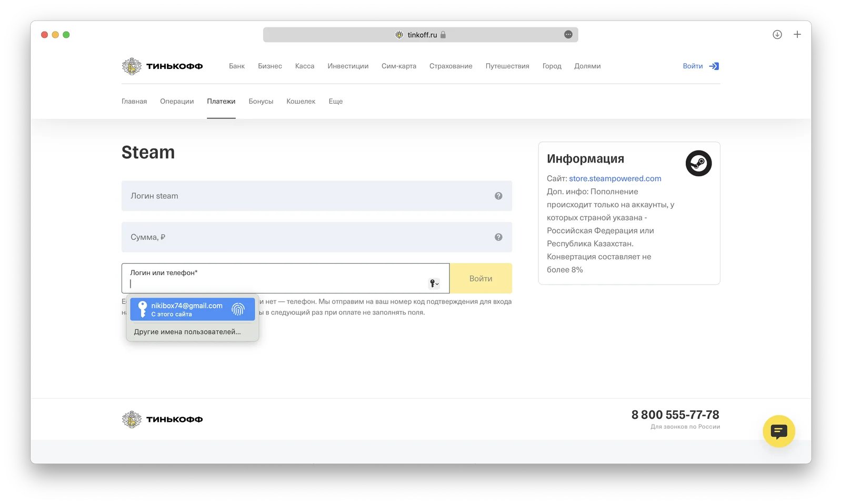Open the Путешествия section
This screenshot has height=504, width=842.
tap(507, 66)
